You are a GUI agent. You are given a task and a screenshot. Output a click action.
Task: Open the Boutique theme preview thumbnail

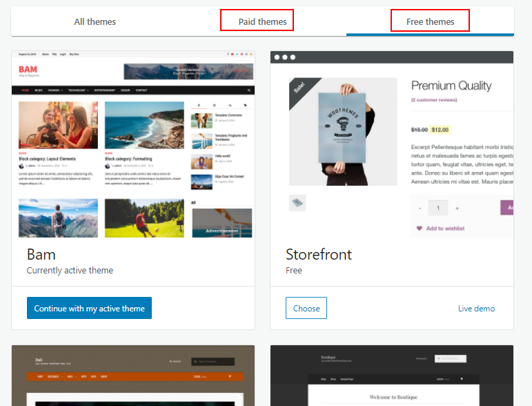click(392, 376)
